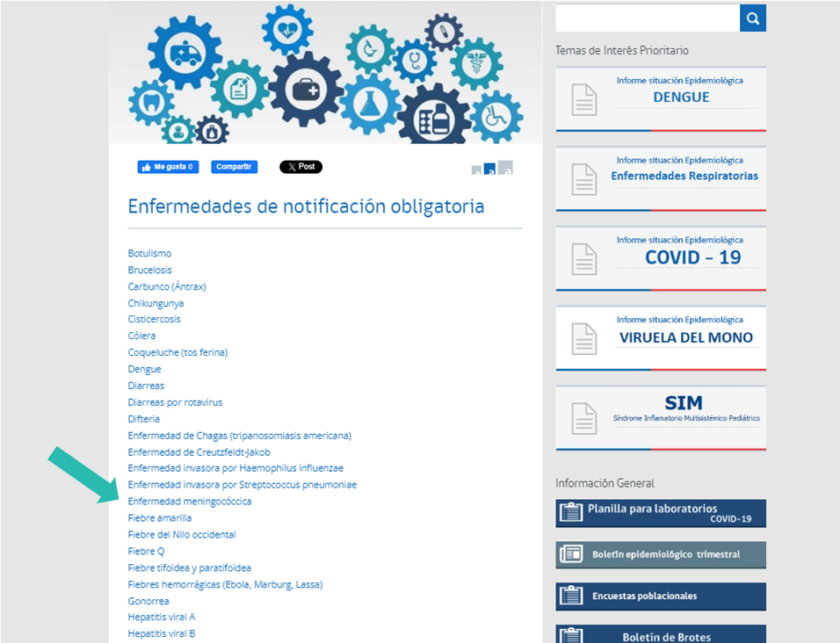Click document icon on VIRUELA DEL MONO card
The height and width of the screenshot is (643, 840).
584,339
